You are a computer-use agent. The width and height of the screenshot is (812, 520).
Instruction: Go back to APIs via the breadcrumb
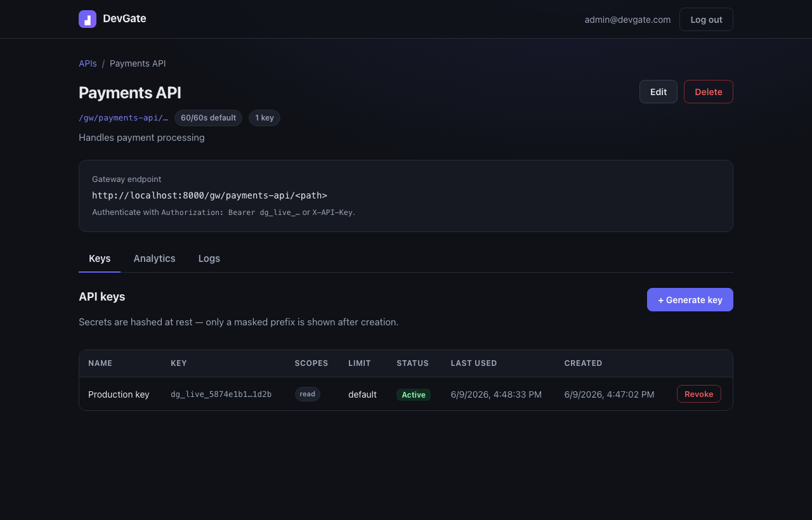[x=88, y=63]
